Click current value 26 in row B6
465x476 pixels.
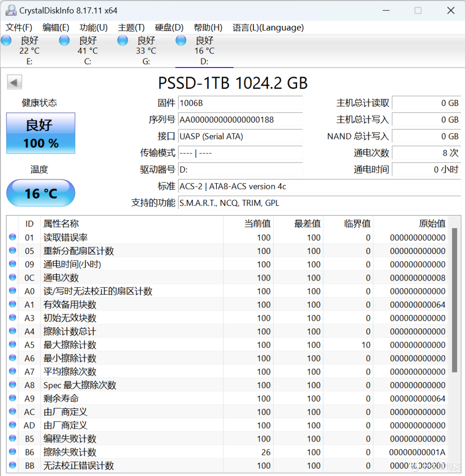(x=266, y=452)
